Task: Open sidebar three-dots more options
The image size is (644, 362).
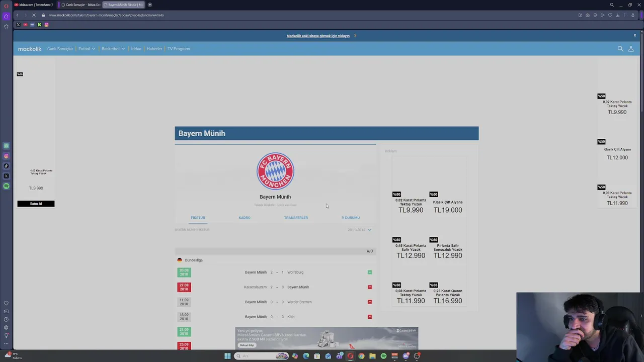Action: 6,344
